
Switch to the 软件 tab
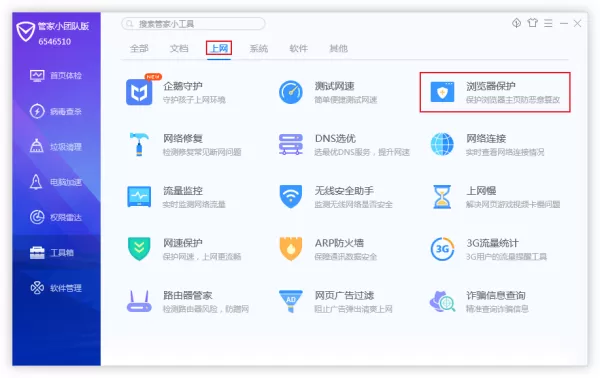click(298, 48)
